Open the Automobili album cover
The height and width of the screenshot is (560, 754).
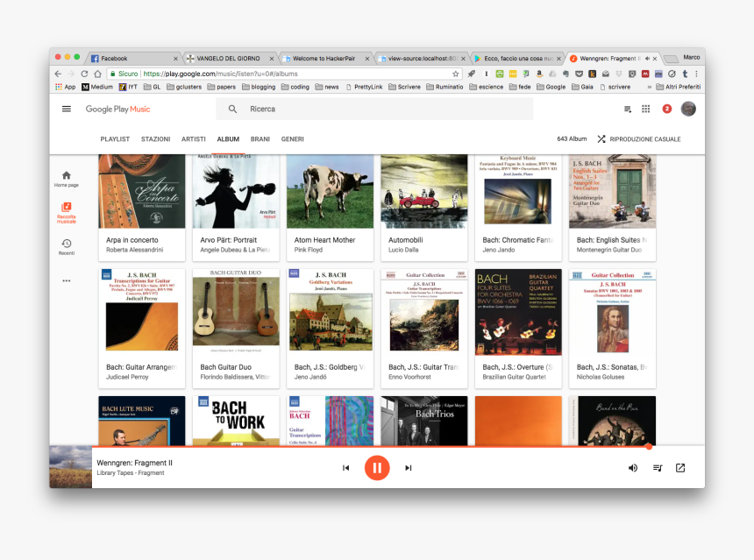424,191
